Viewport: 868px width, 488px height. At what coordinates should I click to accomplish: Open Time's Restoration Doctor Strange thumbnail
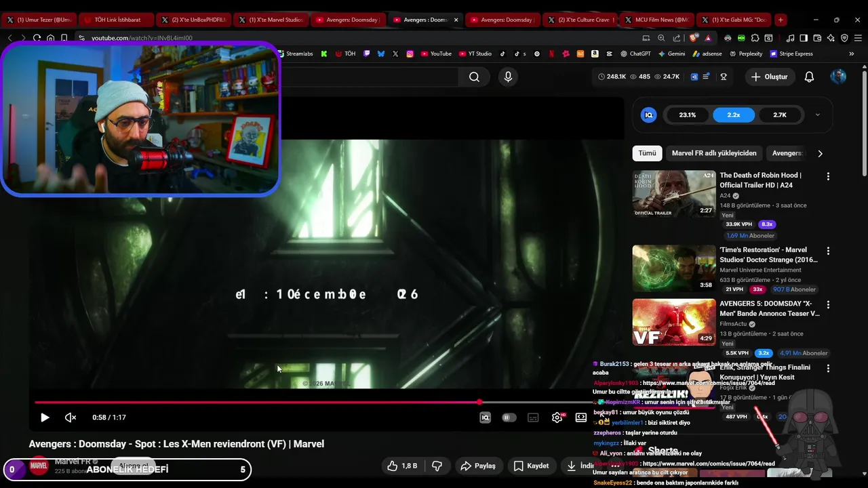(x=674, y=268)
